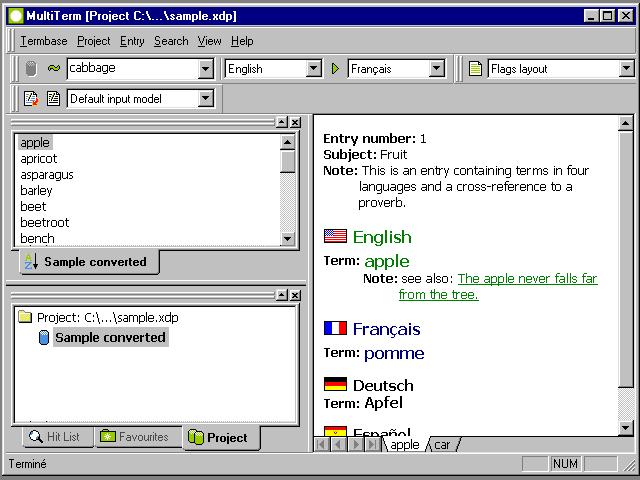Open the Termbase menu
Viewport: 640px width, 480px height.
(44, 41)
